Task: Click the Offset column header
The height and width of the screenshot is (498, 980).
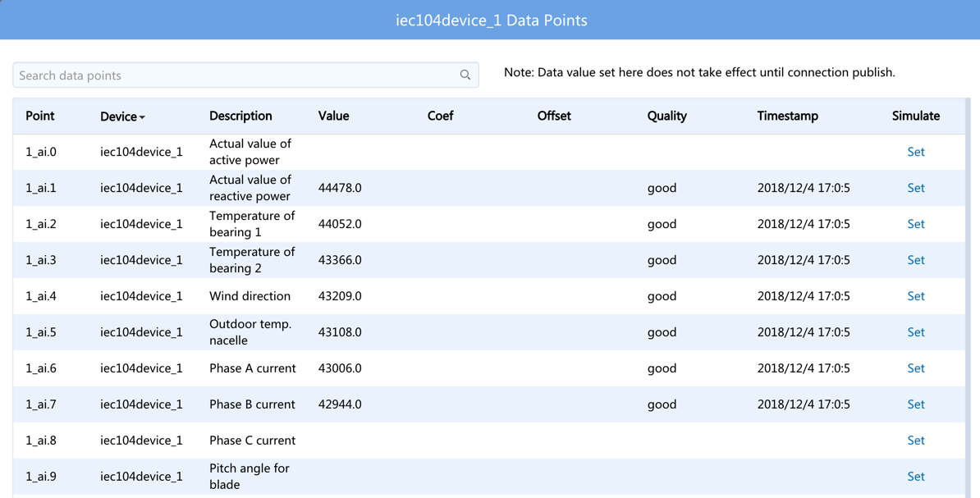Action: coord(554,116)
